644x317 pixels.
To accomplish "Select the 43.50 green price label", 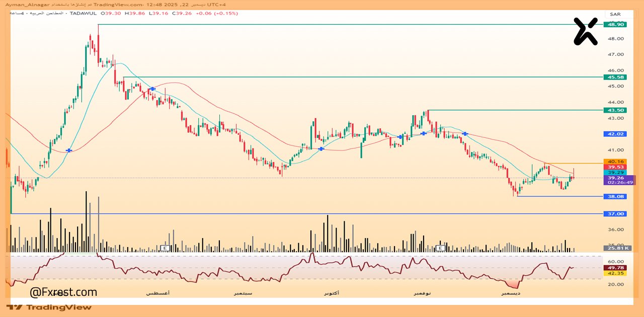I will tap(616, 110).
